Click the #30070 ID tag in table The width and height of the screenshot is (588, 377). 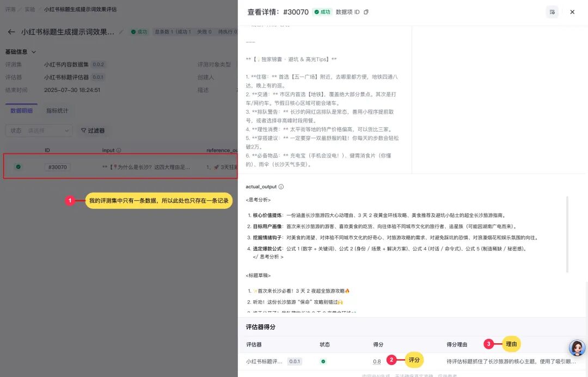pyautogui.click(x=57, y=167)
